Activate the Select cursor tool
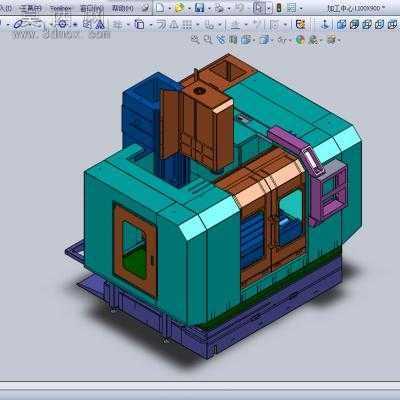The height and width of the screenshot is (400, 400). tap(259, 8)
